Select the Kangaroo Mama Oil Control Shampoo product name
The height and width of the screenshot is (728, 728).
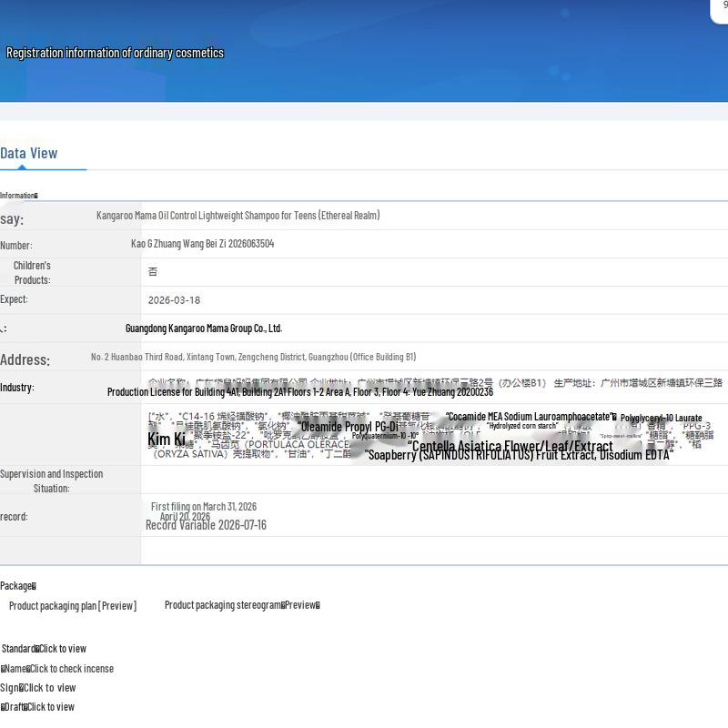tap(238, 216)
